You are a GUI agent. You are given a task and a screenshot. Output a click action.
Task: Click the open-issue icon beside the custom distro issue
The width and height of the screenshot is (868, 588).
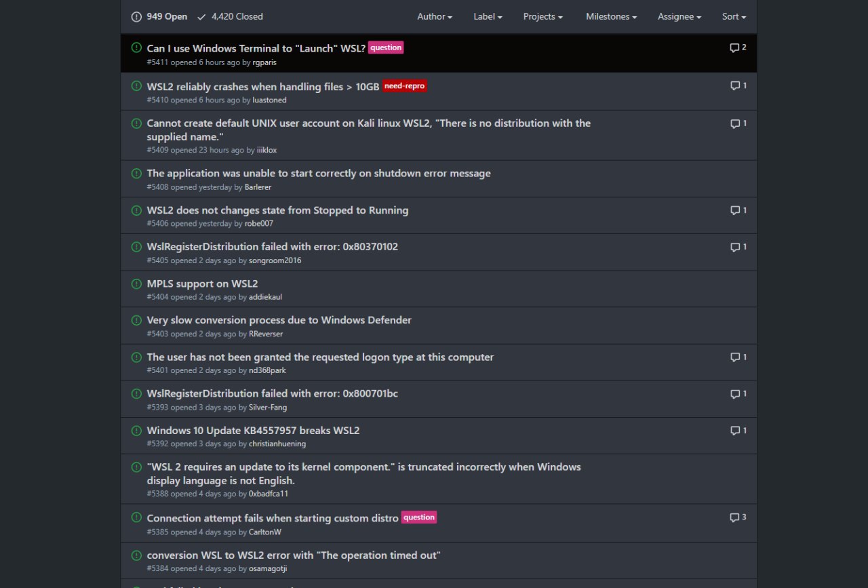(136, 517)
